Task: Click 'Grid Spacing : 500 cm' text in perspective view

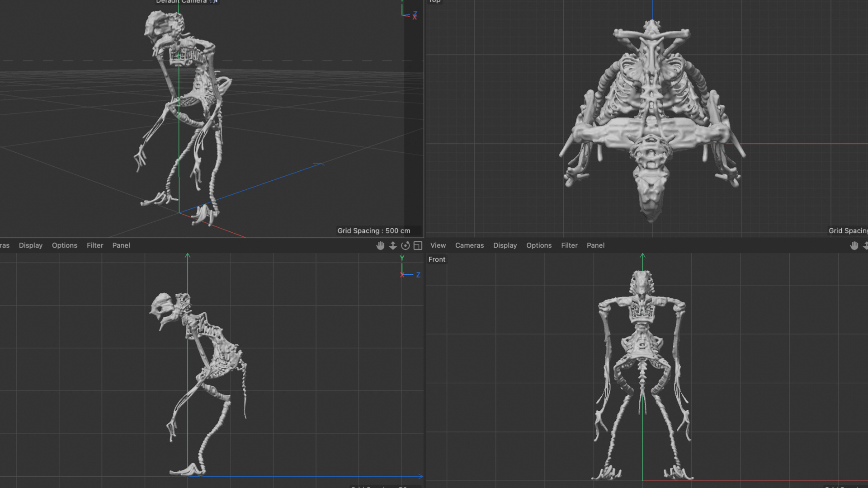Action: [x=374, y=231]
